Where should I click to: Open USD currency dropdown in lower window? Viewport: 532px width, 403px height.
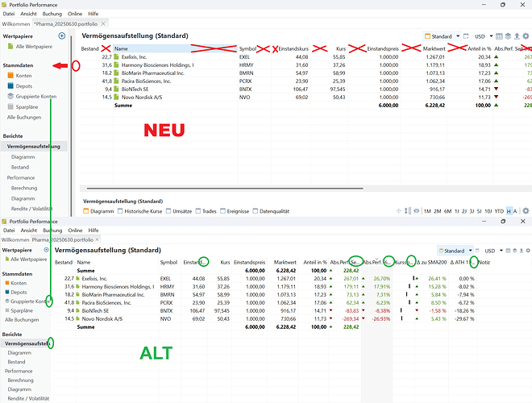(501, 251)
